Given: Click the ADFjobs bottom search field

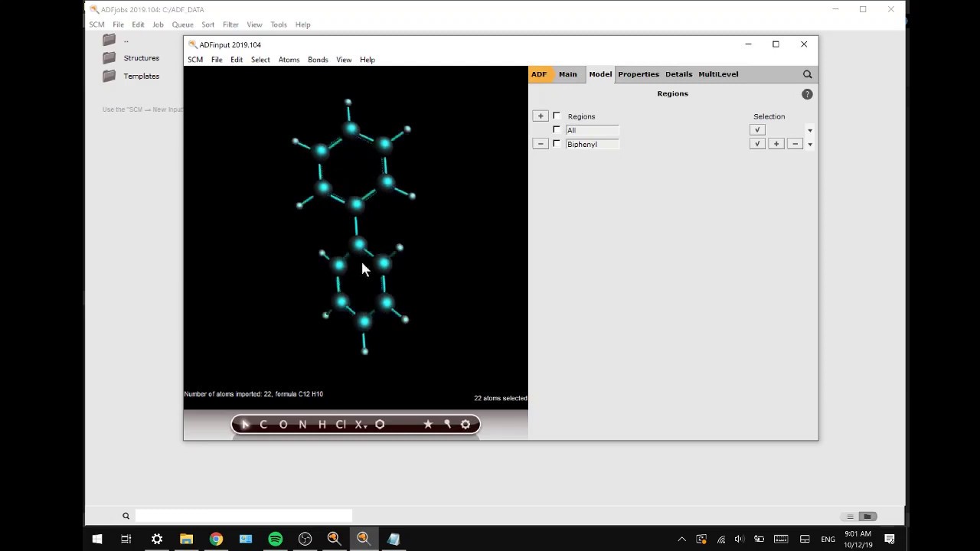Looking at the screenshot, I should tap(243, 516).
